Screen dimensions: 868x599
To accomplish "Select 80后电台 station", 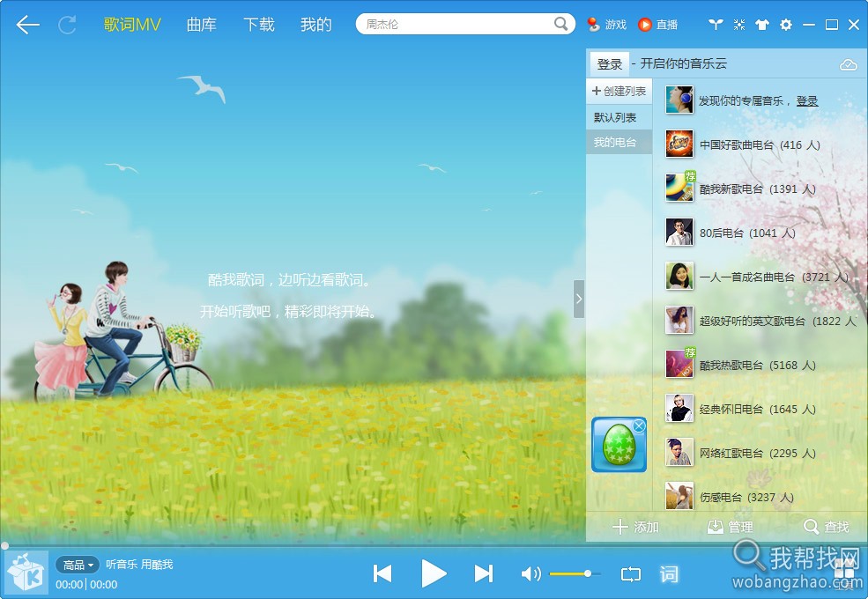I will (x=747, y=233).
